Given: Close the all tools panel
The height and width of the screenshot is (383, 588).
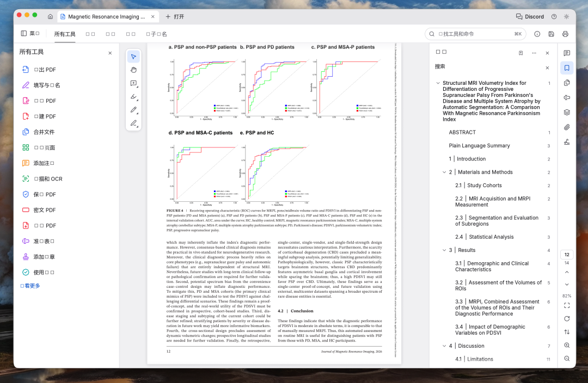Looking at the screenshot, I should click(110, 53).
